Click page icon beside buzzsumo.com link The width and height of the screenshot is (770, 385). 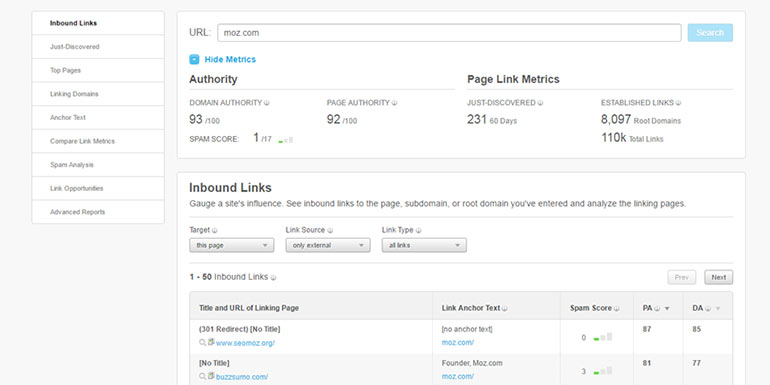(211, 376)
